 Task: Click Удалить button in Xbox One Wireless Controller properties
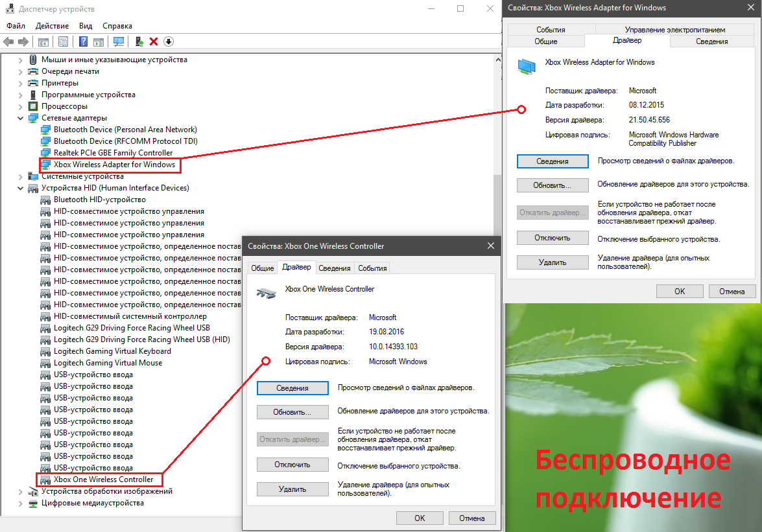point(292,489)
